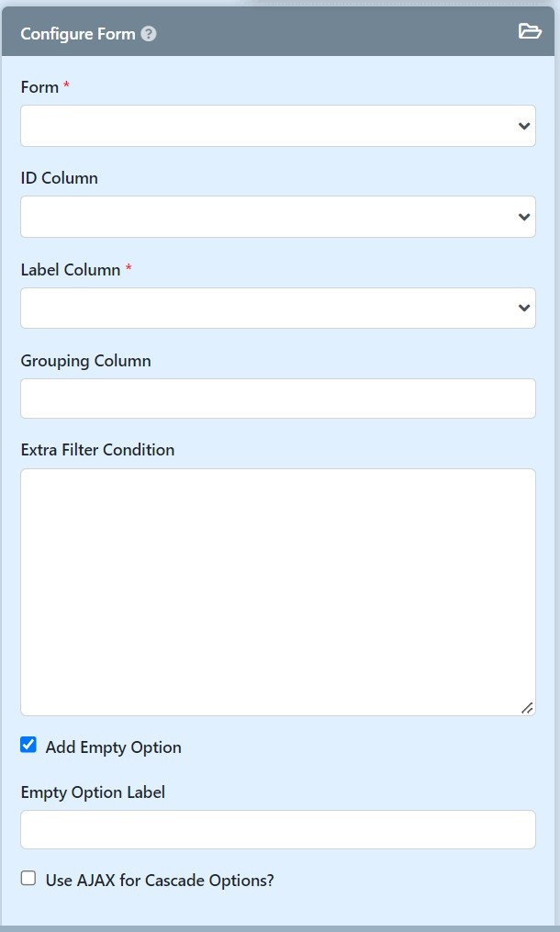560x932 pixels.
Task: Open the Form select box
Action: tap(278, 126)
